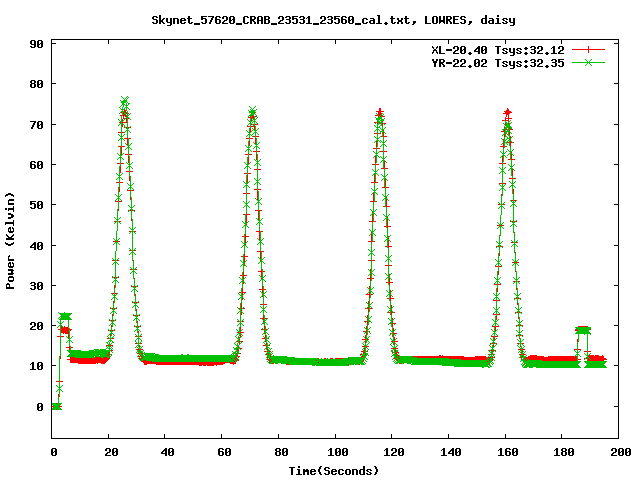640x480 pixels.
Task: Click y-axis tick label 0
Action: tap(40, 407)
